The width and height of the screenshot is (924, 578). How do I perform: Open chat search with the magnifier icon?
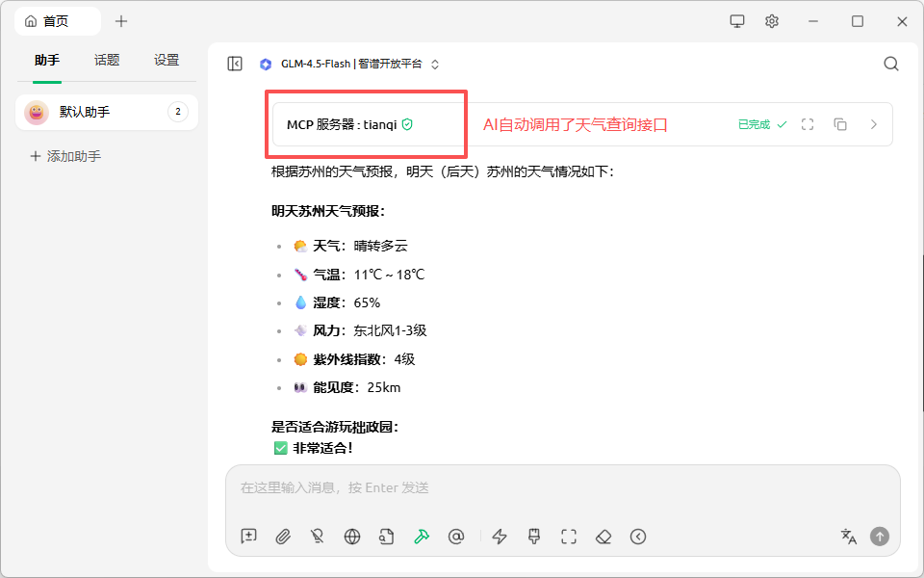(890, 64)
